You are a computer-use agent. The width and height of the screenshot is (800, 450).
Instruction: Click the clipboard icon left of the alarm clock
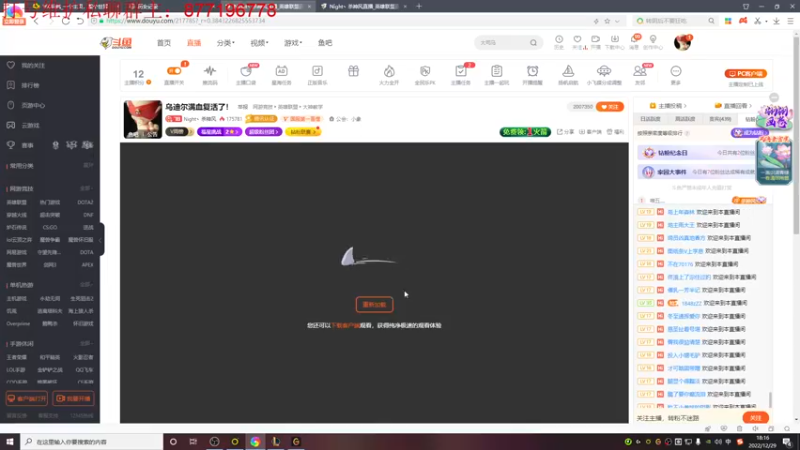coord(496,71)
